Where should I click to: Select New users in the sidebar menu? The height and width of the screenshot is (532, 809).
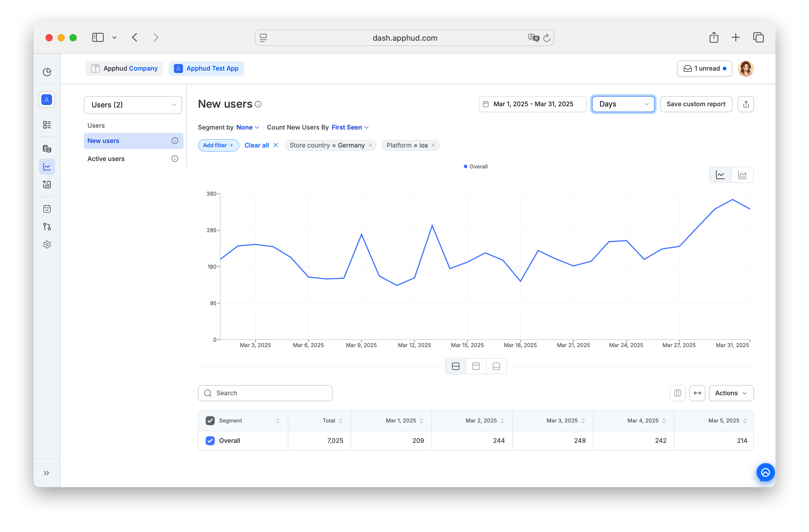(134, 141)
